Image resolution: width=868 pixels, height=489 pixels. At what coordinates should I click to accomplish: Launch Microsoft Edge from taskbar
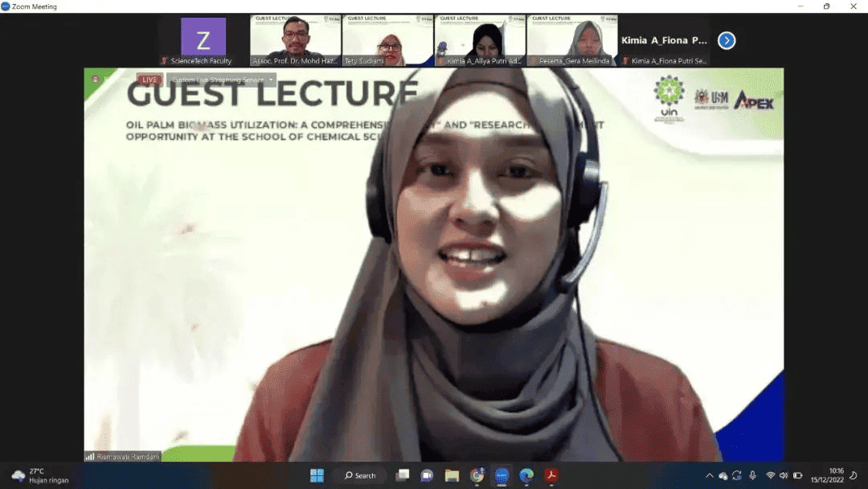(527, 475)
